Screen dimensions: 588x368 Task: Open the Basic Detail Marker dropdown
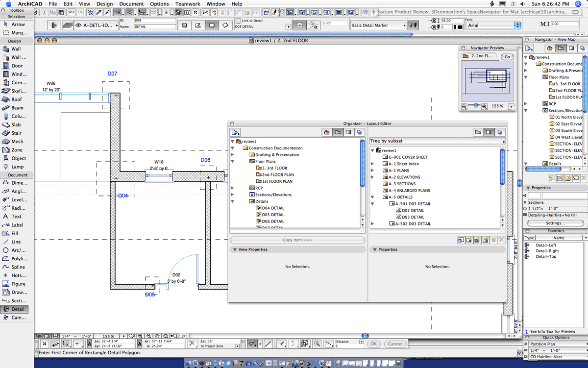(378, 25)
